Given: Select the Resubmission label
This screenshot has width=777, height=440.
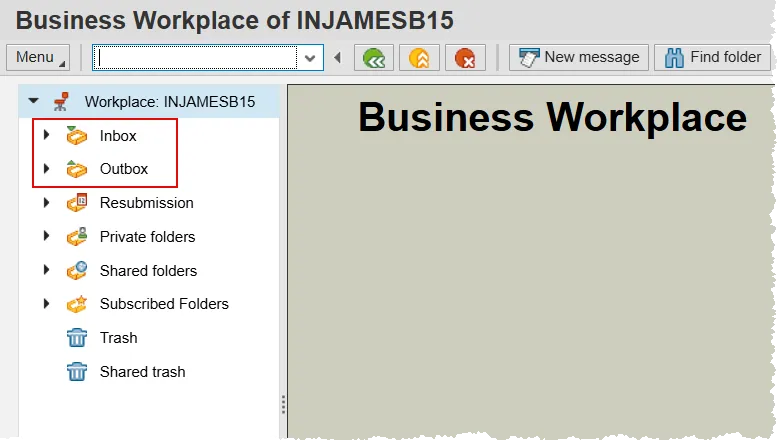Looking at the screenshot, I should tap(147, 203).
